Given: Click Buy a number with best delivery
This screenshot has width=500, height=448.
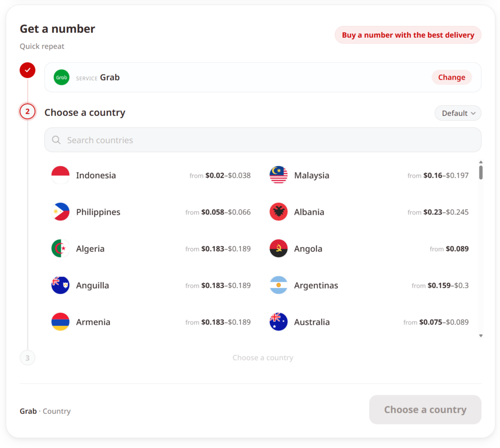Looking at the screenshot, I should click(x=408, y=35).
